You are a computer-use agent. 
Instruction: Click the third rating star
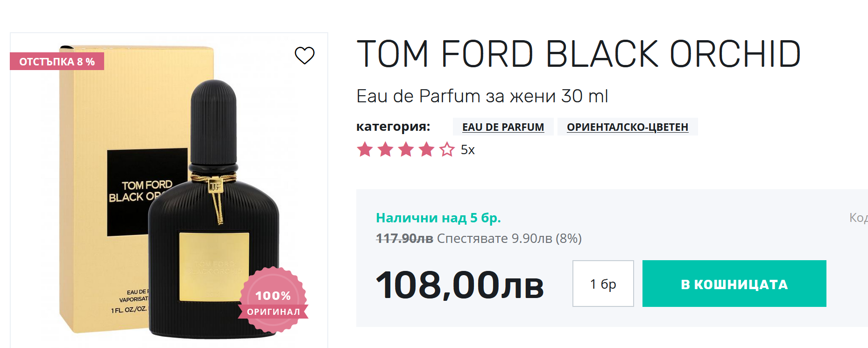click(x=406, y=150)
